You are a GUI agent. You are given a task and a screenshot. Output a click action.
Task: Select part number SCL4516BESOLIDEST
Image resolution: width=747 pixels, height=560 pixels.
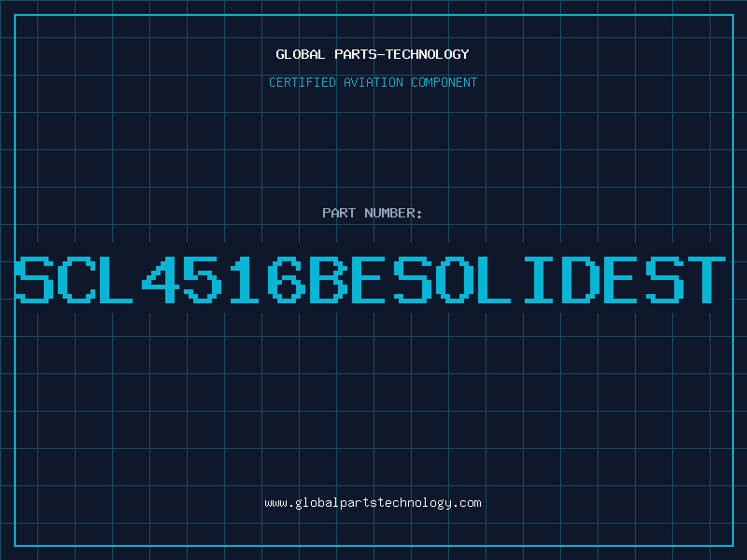click(x=371, y=279)
